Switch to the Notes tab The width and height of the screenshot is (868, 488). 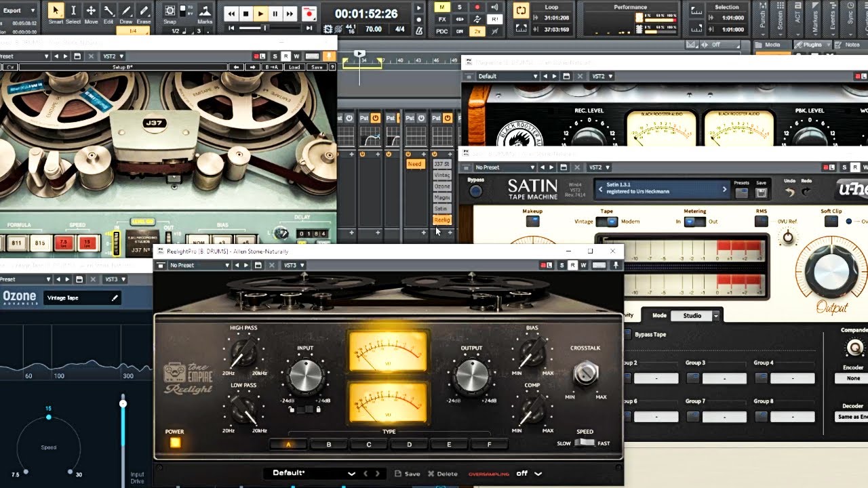(851, 45)
